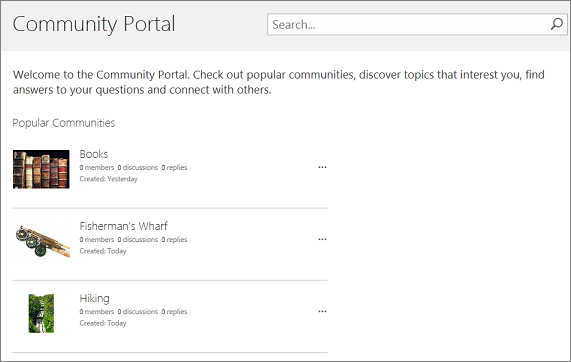This screenshot has width=571, height=362.
Task: Click "0 members" under Hiking
Action: [97, 312]
